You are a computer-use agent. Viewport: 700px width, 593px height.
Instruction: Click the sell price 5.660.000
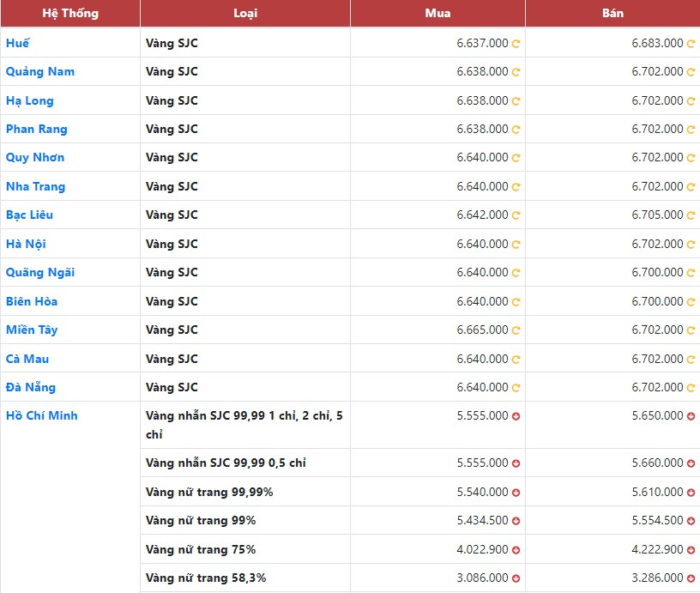tap(658, 463)
